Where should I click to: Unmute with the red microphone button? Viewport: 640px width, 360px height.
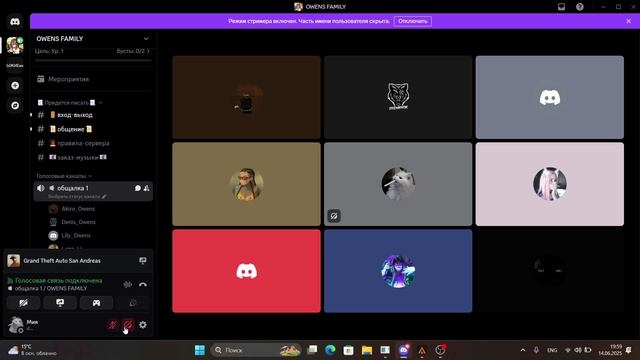pos(113,325)
